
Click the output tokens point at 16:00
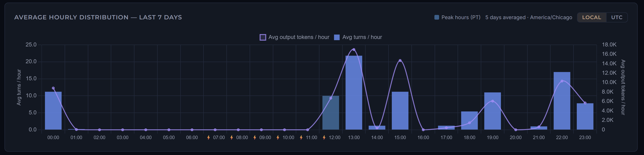(423, 130)
